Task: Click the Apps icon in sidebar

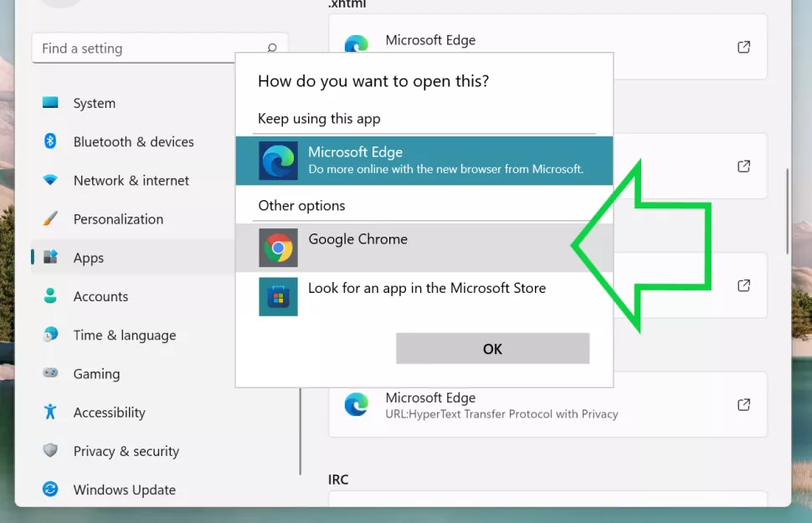Action: [50, 257]
